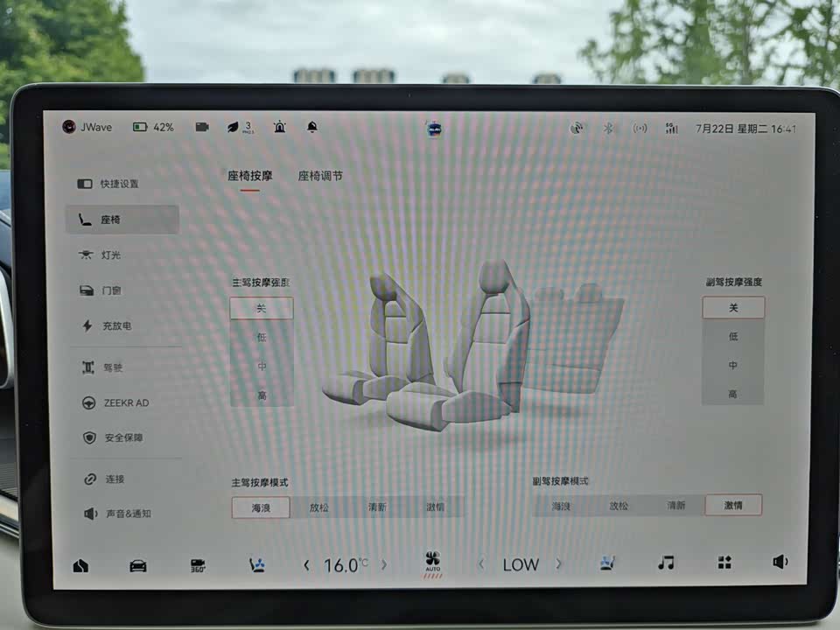This screenshot has height=630, width=840.
Task: Decrease driver temperature with left arrow
Action: point(306,565)
